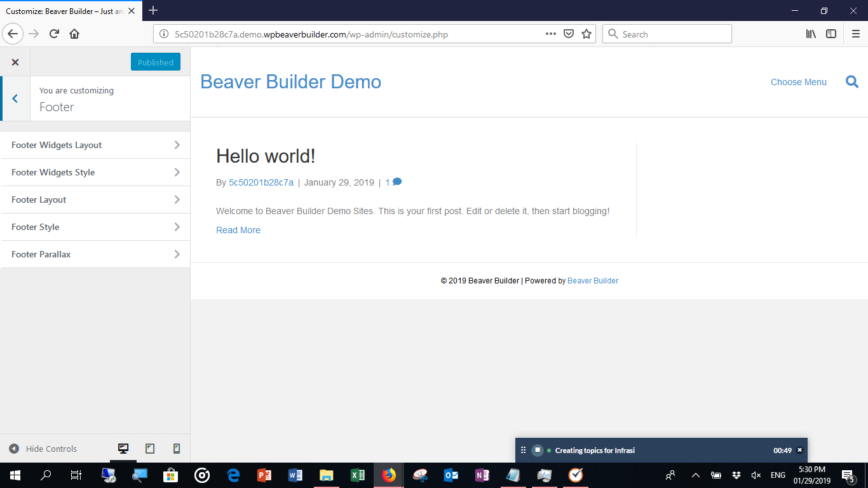This screenshot has height=488, width=868.
Task: Open the Firefox hamburger menu
Action: pos(855,34)
